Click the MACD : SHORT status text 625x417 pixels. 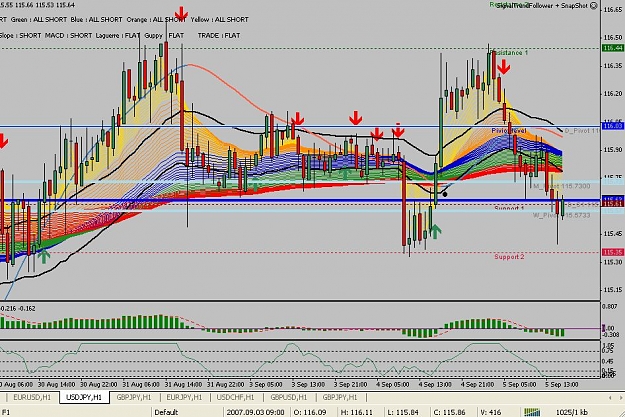(x=69, y=35)
